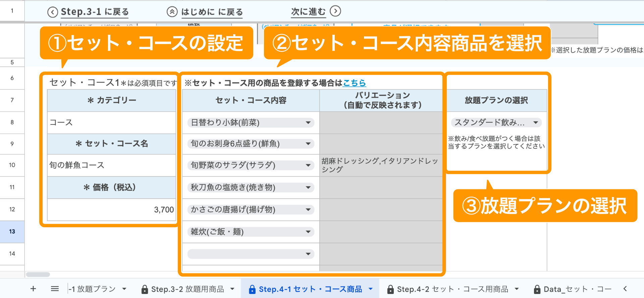Click the Add sheet plus icon
This screenshot has height=298, width=644.
tap(33, 289)
